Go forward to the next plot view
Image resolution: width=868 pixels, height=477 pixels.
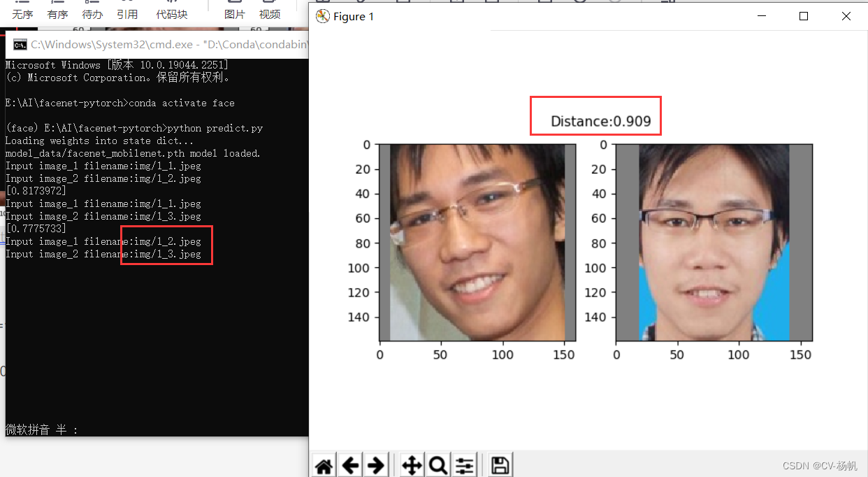click(376, 465)
